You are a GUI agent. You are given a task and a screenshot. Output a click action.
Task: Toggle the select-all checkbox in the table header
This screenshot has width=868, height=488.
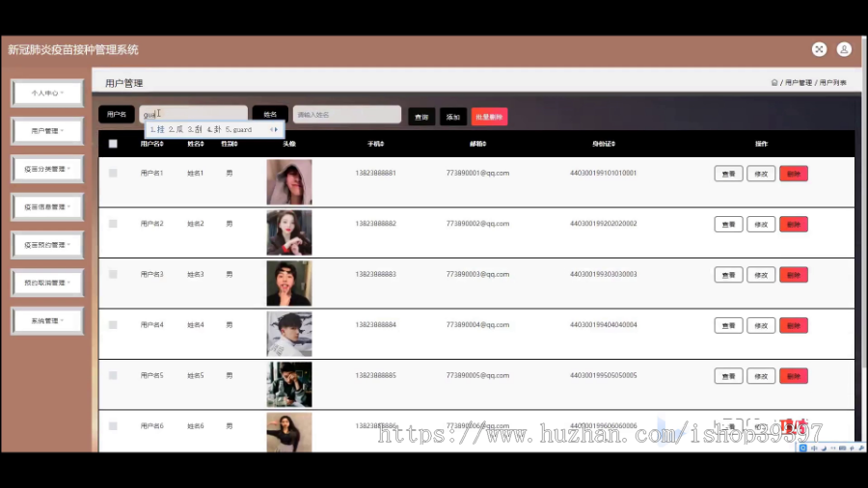click(113, 144)
